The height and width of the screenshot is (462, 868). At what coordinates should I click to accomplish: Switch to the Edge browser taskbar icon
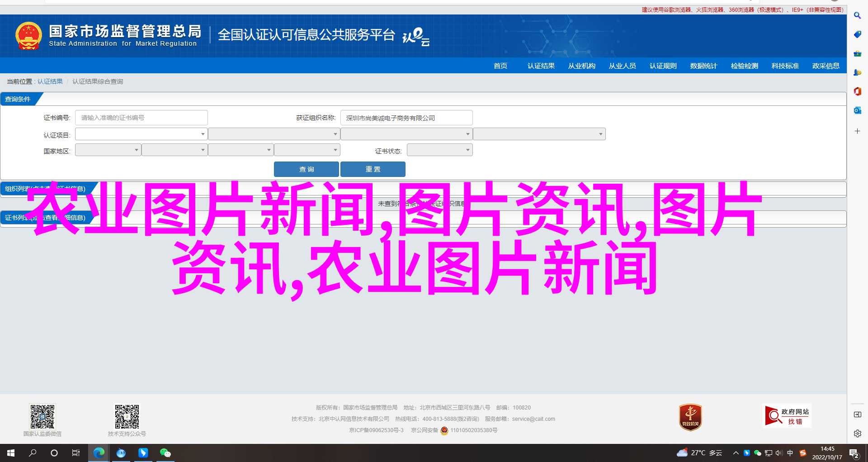[x=99, y=453]
